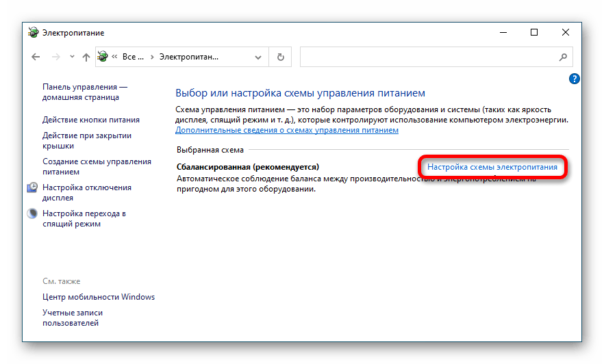Click the power icon in the address bar
604x364 pixels.
[103, 57]
